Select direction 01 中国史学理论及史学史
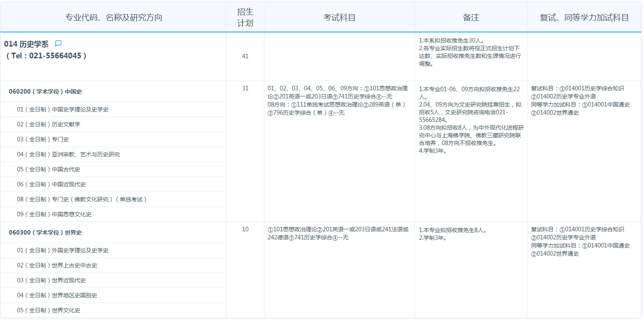Screen dimensions: 644x320 point(63,109)
